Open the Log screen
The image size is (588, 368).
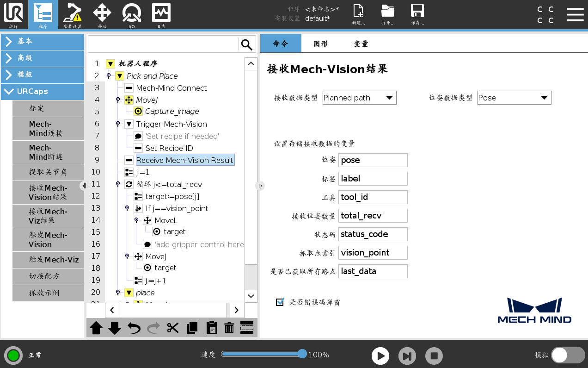pos(161,14)
